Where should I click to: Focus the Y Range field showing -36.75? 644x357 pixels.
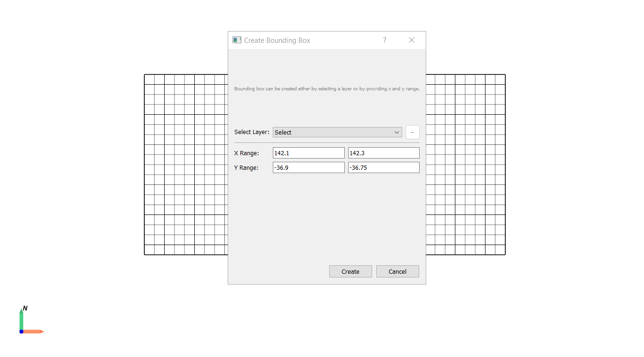383,167
